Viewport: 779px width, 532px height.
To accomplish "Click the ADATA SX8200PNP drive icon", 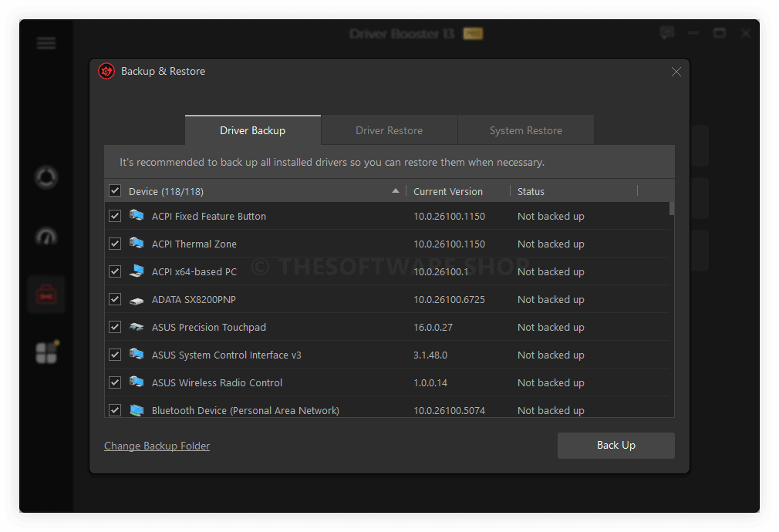I will pyautogui.click(x=137, y=300).
